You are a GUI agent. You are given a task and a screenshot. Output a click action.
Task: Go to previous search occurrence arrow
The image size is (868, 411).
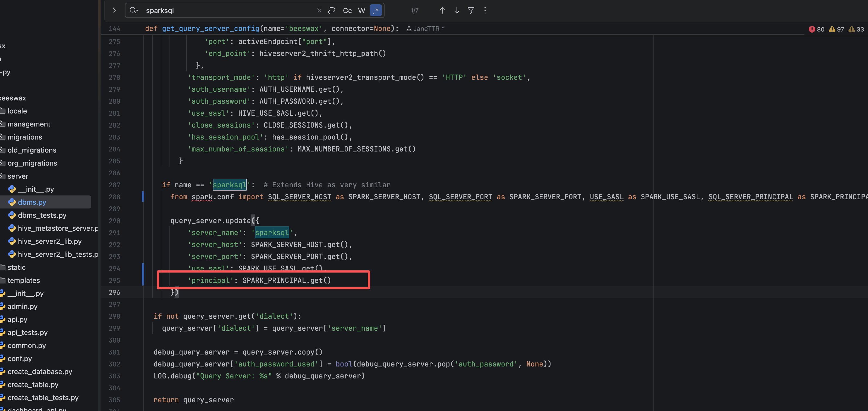pyautogui.click(x=442, y=10)
